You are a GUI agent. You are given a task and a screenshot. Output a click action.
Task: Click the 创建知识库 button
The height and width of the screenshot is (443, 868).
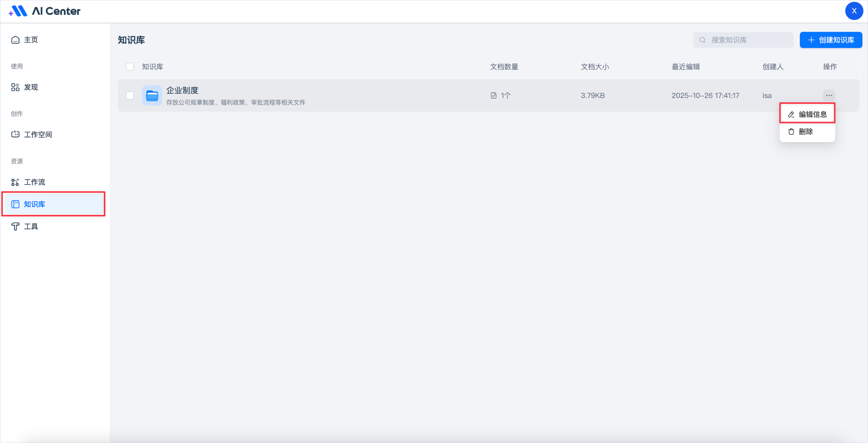[831, 40]
